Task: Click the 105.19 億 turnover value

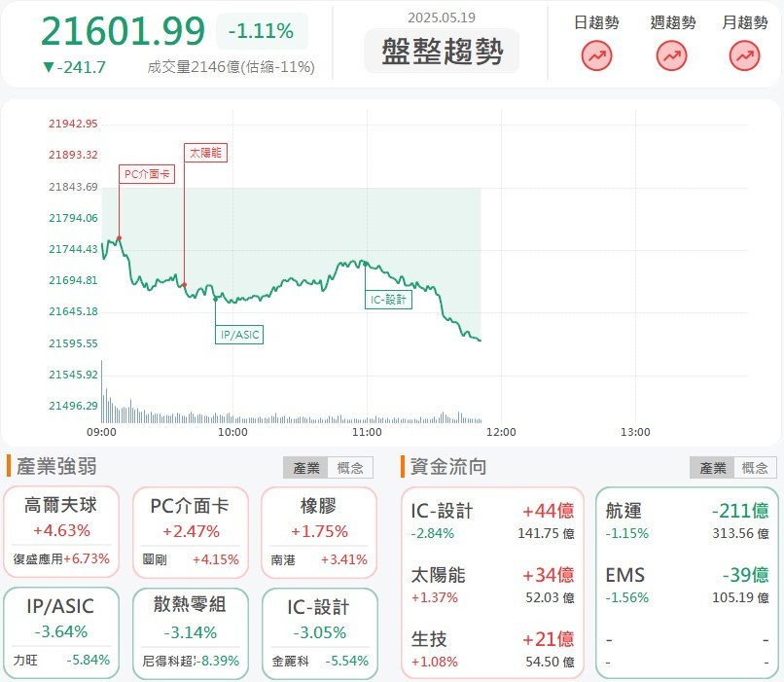Action: click(741, 597)
